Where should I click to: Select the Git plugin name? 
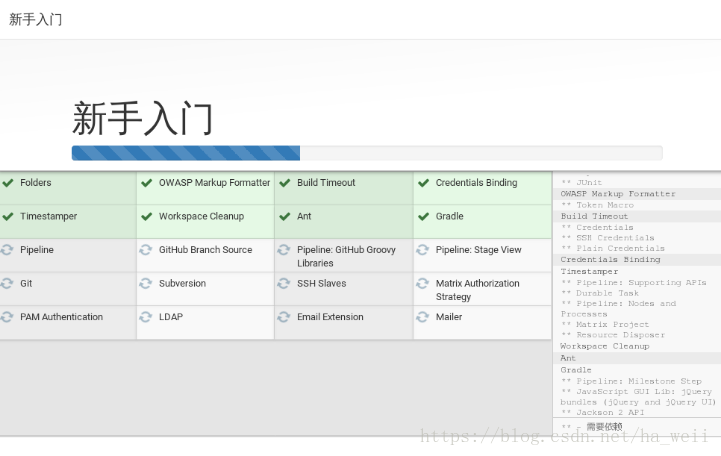click(x=26, y=283)
